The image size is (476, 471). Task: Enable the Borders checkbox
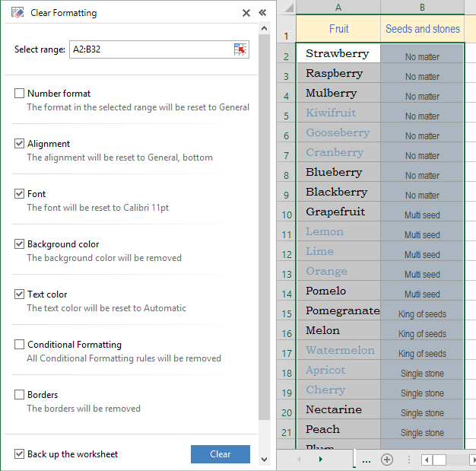[20, 394]
